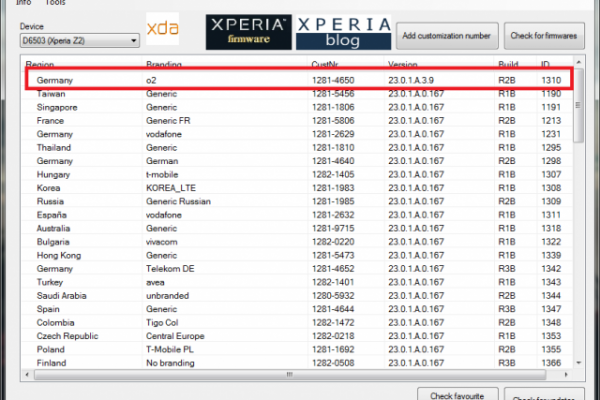Select the Czech Republic Central Europe row

coord(298,336)
